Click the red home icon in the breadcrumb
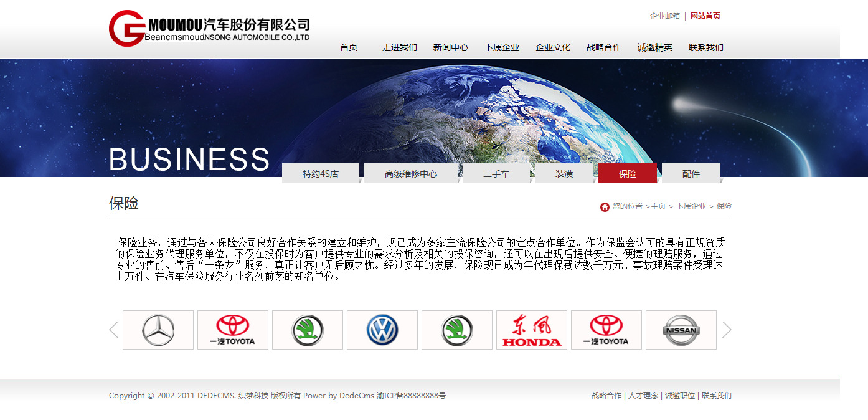The image size is (868, 420). [x=605, y=207]
